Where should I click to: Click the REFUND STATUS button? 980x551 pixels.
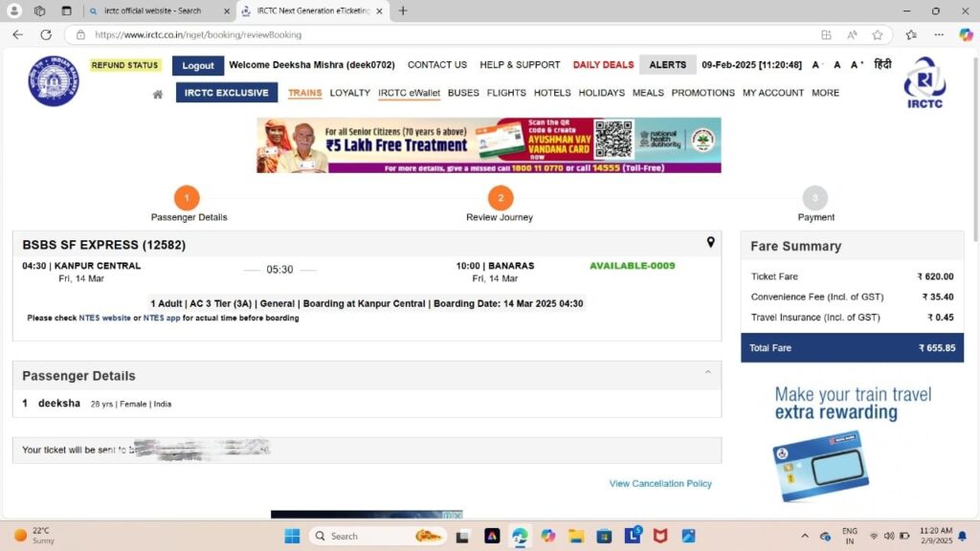pos(125,65)
